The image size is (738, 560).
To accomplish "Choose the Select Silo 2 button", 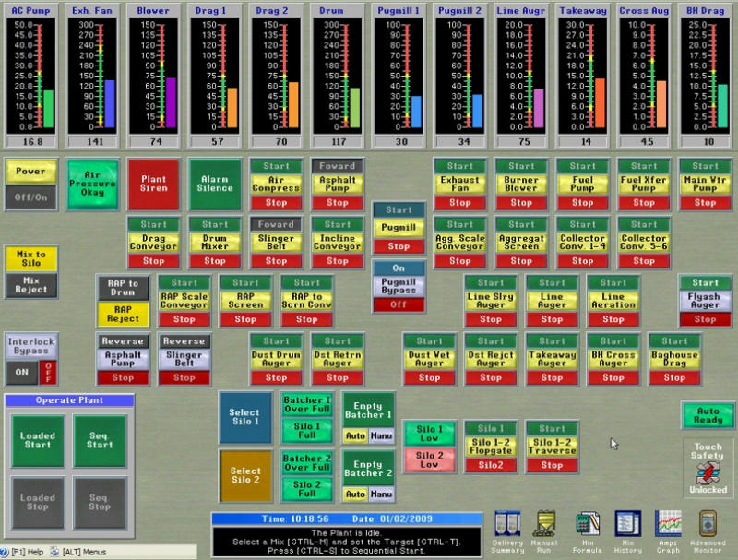I will pos(245,476).
